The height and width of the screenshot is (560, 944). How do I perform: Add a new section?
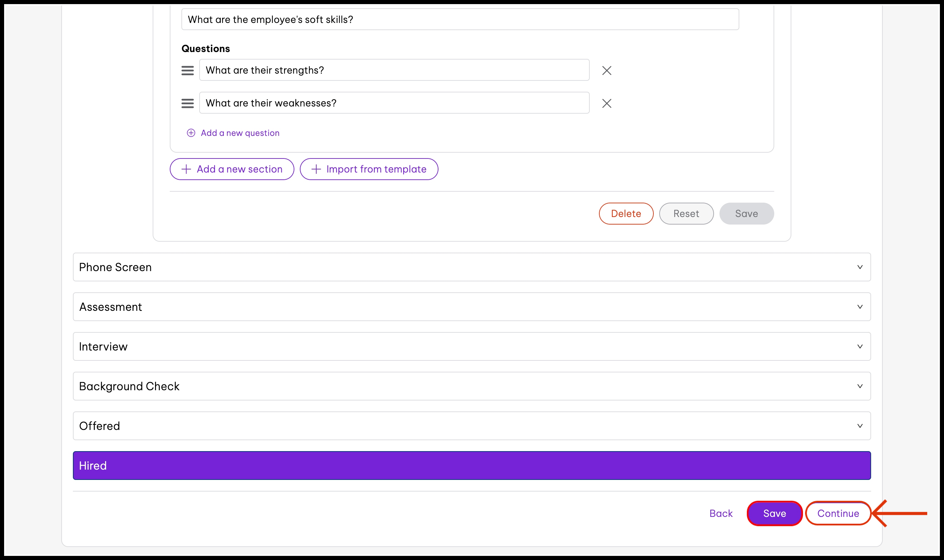tap(232, 169)
